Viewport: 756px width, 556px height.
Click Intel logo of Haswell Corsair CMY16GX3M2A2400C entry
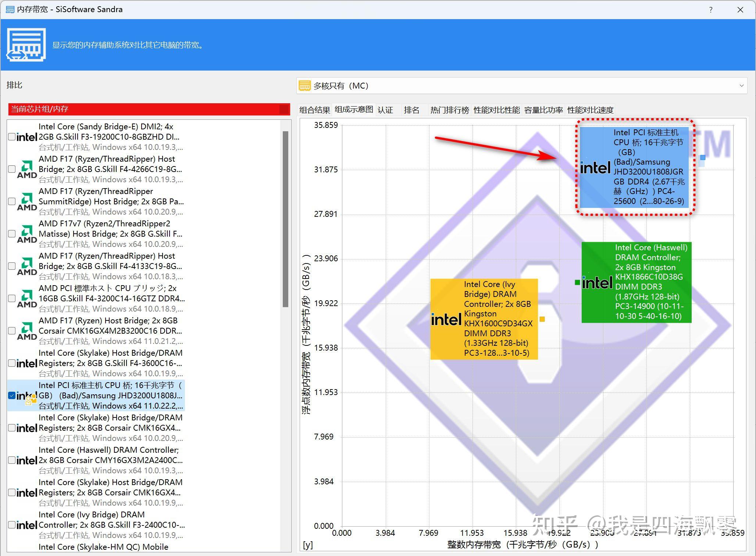pos(27,460)
